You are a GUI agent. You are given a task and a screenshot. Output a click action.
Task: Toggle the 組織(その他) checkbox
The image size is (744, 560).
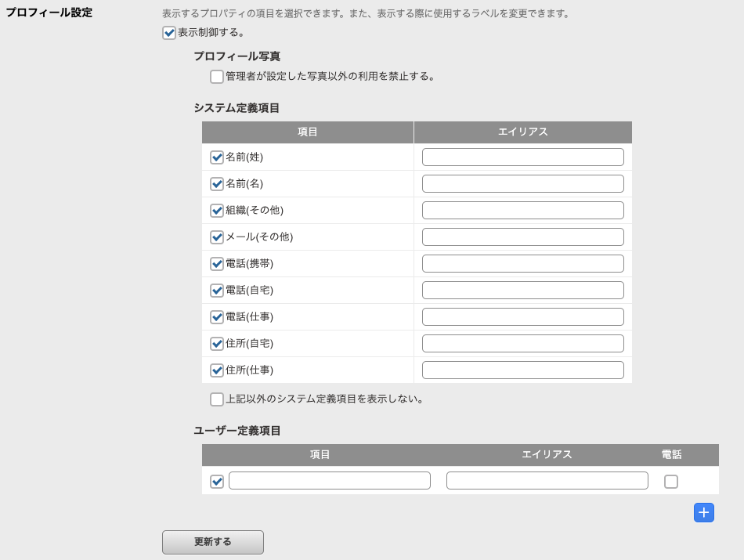pos(217,210)
